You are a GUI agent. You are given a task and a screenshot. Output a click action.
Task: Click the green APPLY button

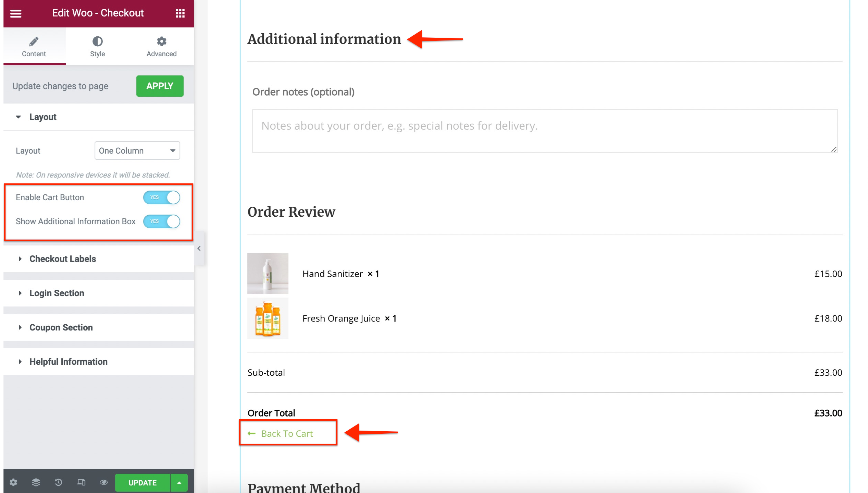[160, 86]
